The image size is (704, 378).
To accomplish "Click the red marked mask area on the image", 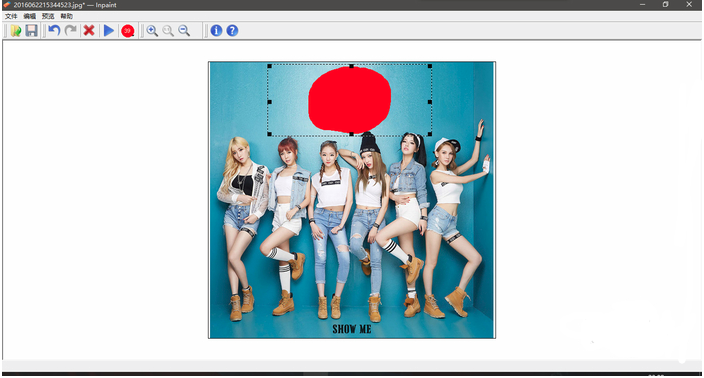I will coord(349,99).
